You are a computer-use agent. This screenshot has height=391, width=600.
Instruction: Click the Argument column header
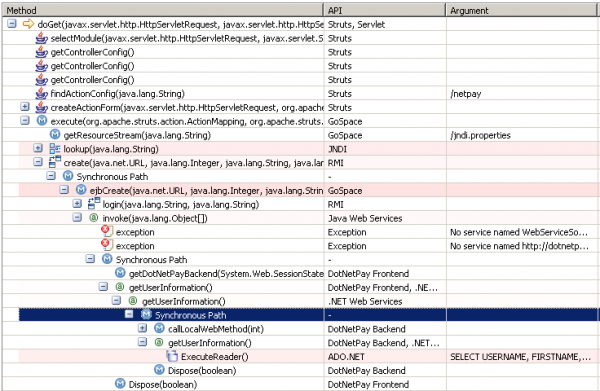click(523, 10)
